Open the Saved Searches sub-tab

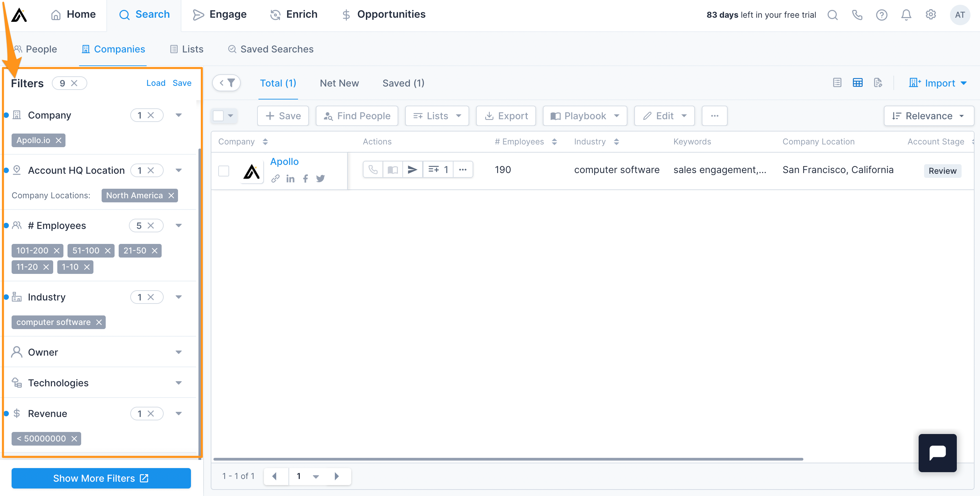click(x=270, y=49)
